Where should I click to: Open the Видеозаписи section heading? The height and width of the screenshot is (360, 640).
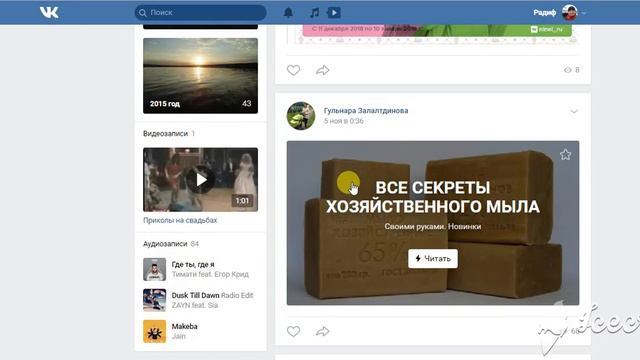pyautogui.click(x=165, y=133)
